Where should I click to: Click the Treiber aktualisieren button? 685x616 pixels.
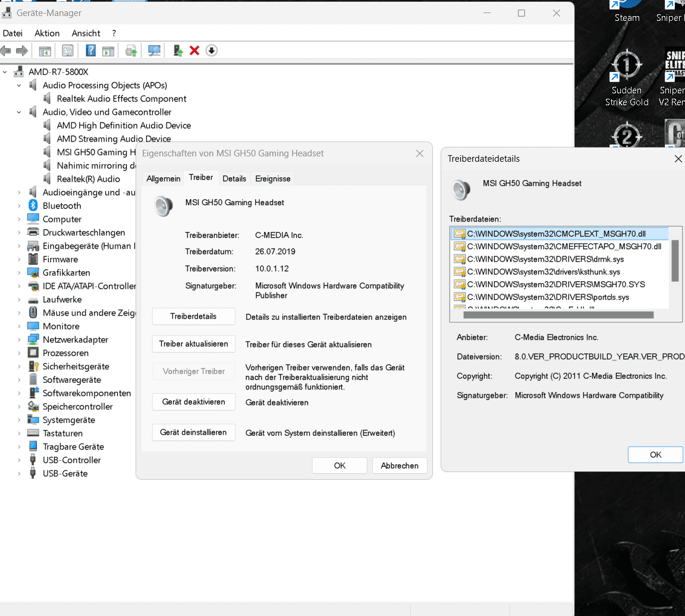[193, 344]
